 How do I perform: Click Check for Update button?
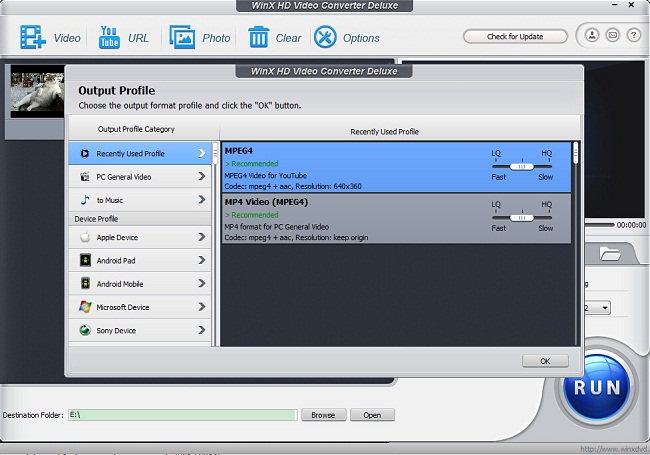[x=515, y=36]
